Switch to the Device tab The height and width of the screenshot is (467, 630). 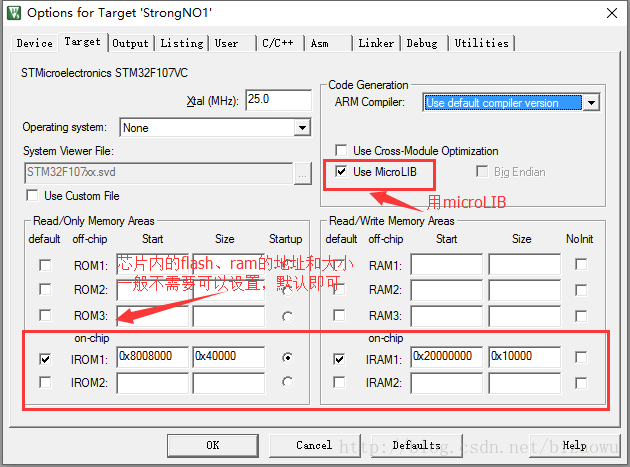point(35,43)
